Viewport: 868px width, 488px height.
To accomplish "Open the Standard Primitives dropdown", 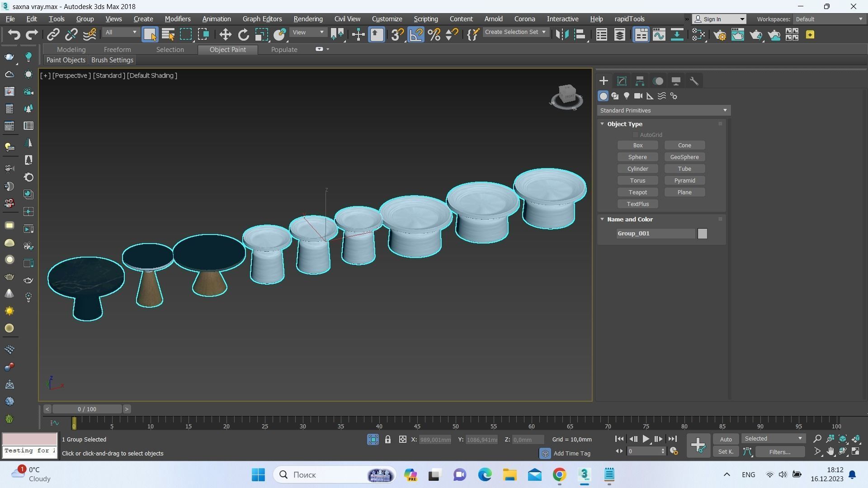I will [663, 110].
